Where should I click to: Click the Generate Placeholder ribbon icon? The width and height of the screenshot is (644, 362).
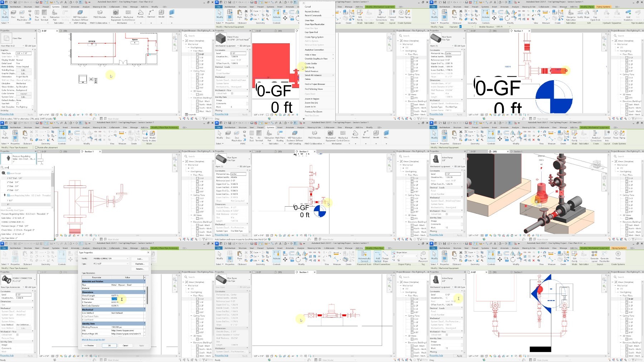(x=604, y=256)
